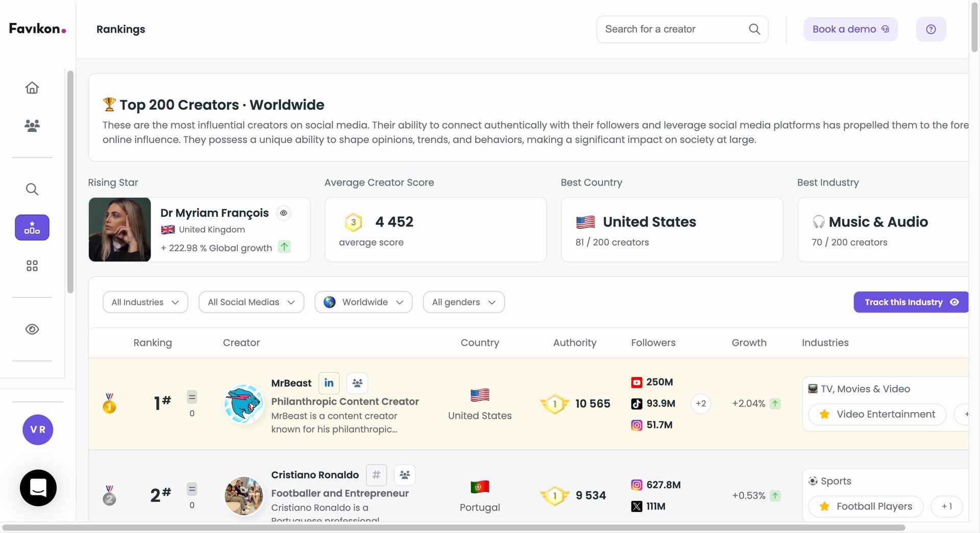Open the All Social Medias dropdown
This screenshot has width=980, height=533.
tap(251, 302)
